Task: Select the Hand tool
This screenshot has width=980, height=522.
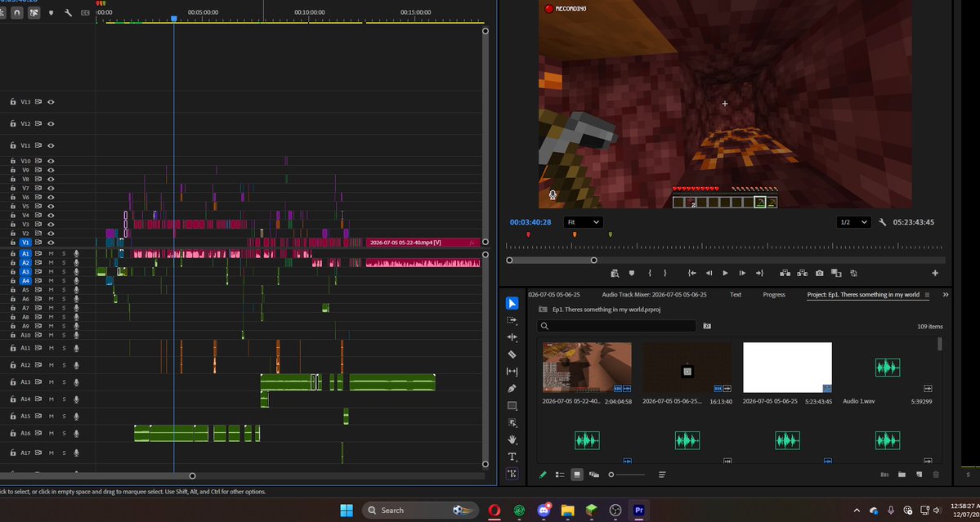Action: coord(512,439)
